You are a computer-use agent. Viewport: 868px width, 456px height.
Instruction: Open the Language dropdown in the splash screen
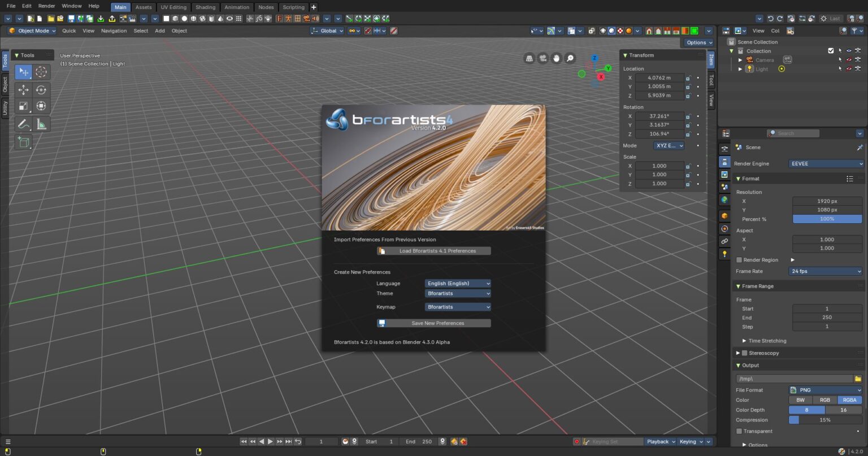tap(457, 283)
